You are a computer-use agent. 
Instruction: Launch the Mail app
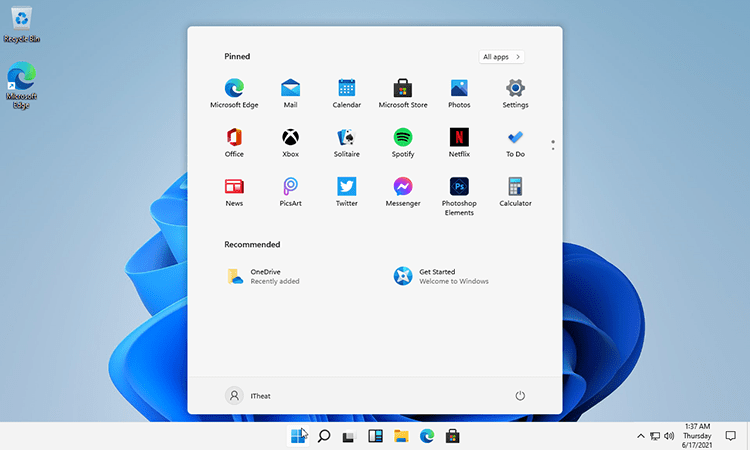290,88
